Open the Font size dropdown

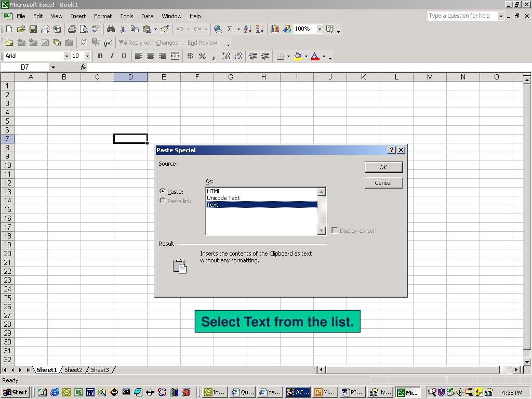(x=87, y=56)
